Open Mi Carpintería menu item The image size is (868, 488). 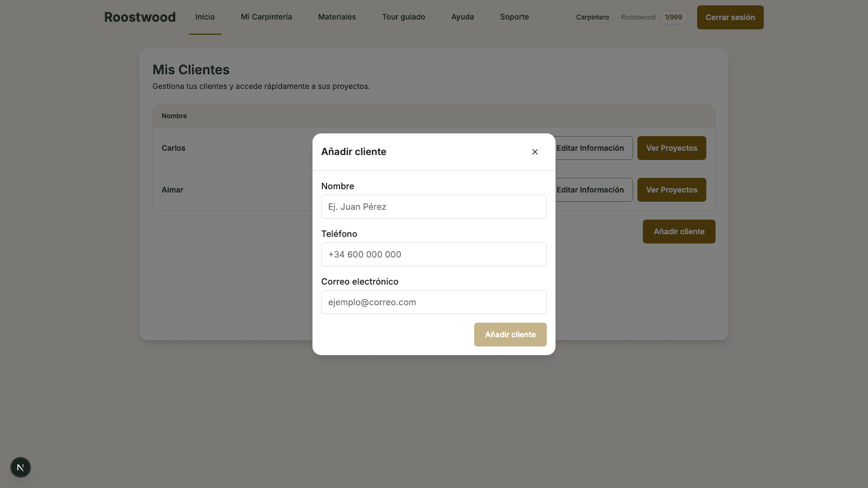click(266, 17)
